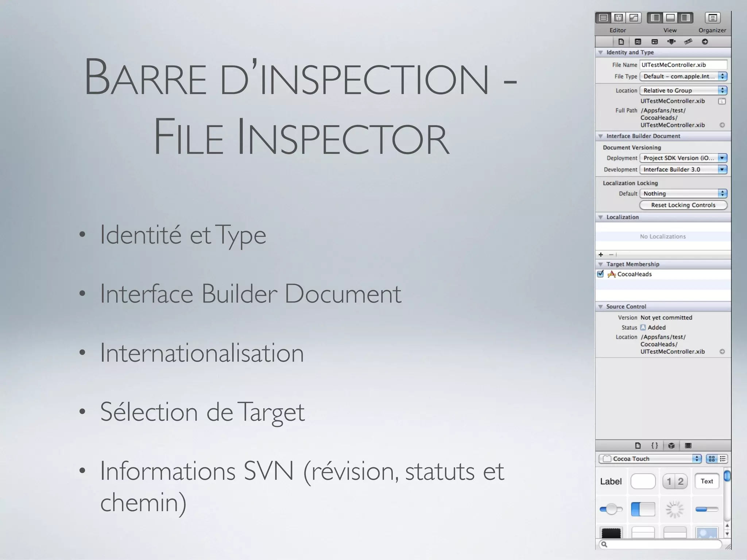
Task: Click the library search field
Action: tap(660, 544)
